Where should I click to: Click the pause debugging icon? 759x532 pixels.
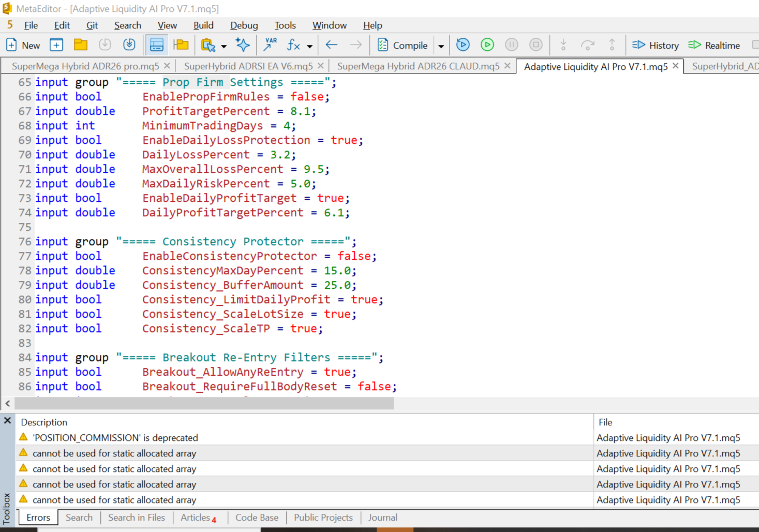(x=512, y=45)
